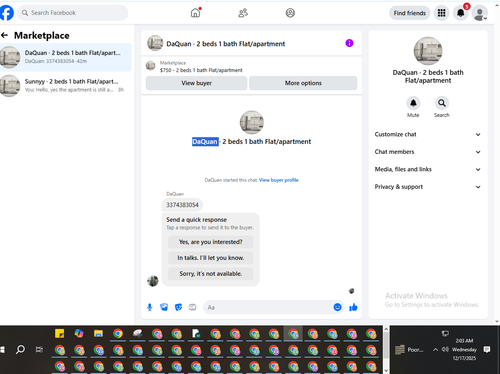Image resolution: width=500 pixels, height=374 pixels.
Task: Show hidden system tray icons
Action: [435, 349]
